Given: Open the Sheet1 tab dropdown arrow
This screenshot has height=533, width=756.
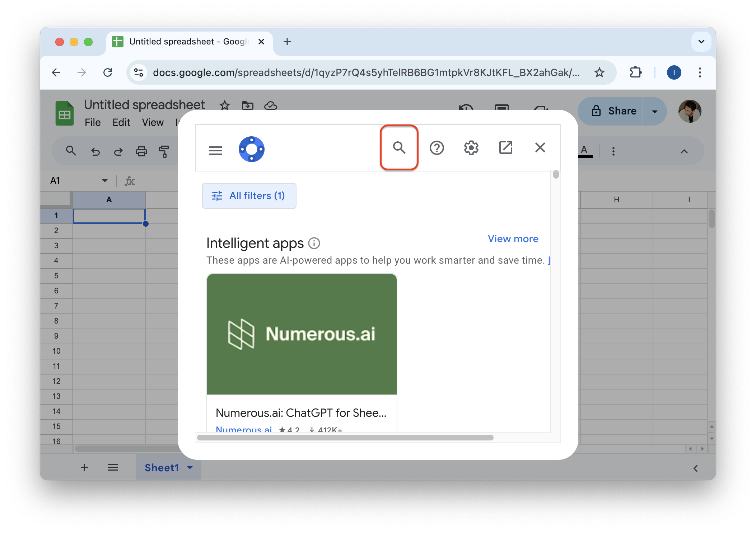Looking at the screenshot, I should coord(190,468).
